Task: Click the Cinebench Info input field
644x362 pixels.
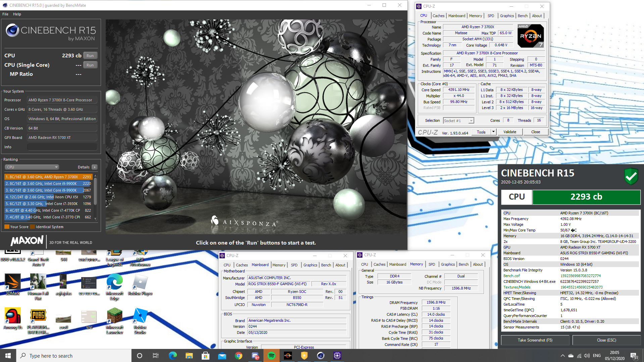Action: click(62, 147)
